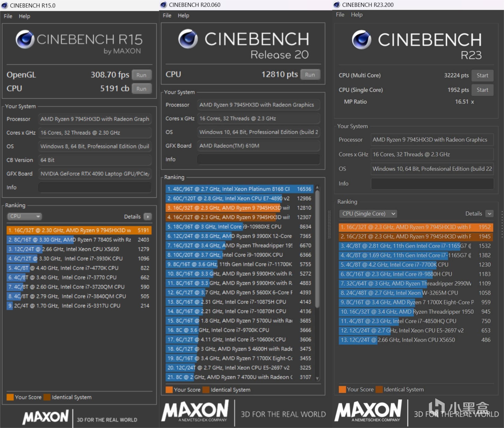
Task: Start the CPU (Multi Core) test
Action: tap(482, 75)
